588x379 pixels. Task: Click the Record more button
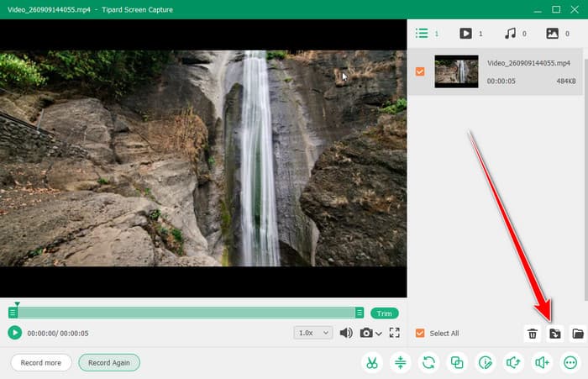[x=41, y=362]
